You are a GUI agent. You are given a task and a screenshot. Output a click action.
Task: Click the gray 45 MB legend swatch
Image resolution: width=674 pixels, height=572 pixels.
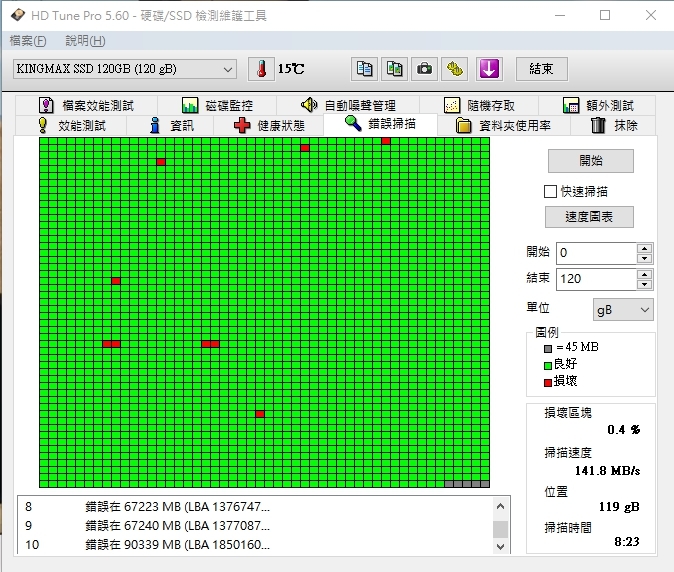pos(548,349)
